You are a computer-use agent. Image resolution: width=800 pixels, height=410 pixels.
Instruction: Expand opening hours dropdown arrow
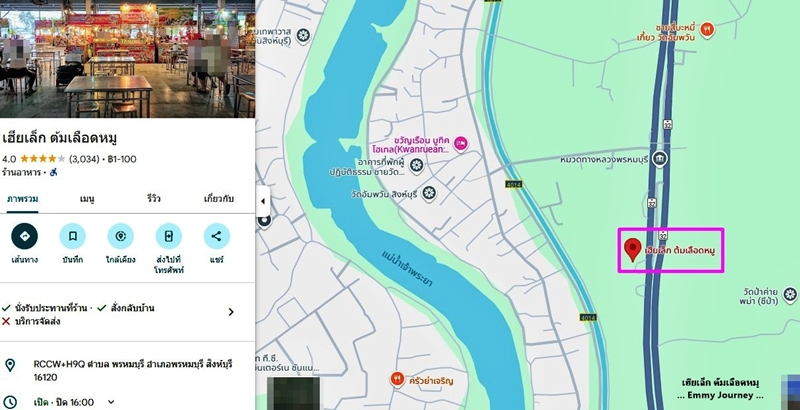(111, 402)
